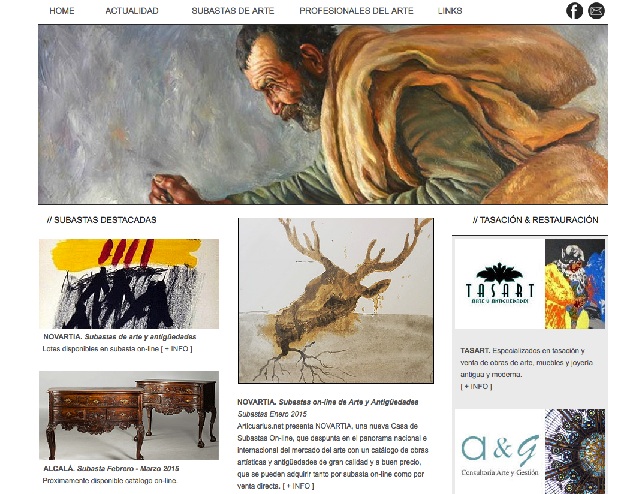
Task: Open PROFESIONALES DEL ARTE menu
Action: click(356, 11)
